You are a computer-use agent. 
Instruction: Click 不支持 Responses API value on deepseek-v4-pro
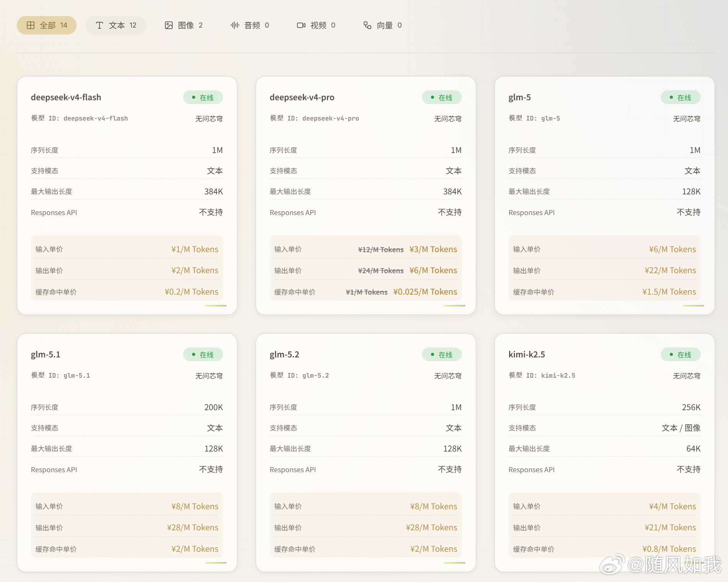[450, 212]
